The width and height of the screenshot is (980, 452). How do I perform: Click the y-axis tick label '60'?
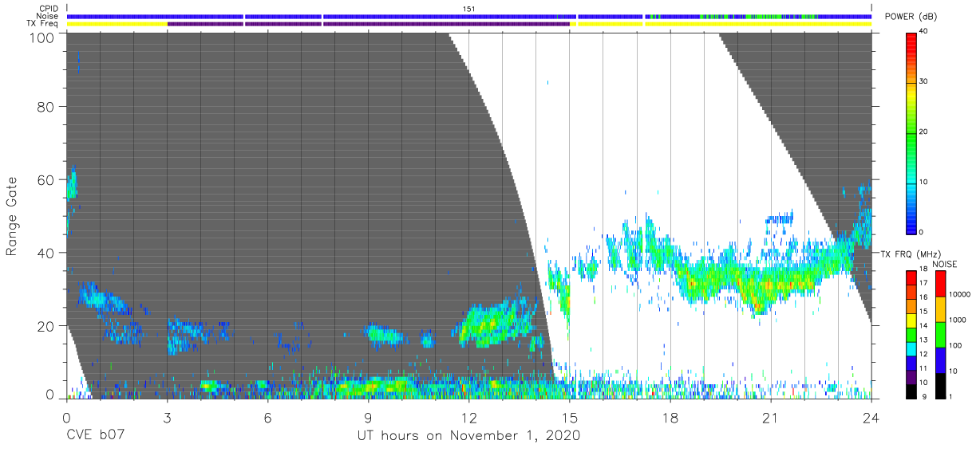click(47, 179)
